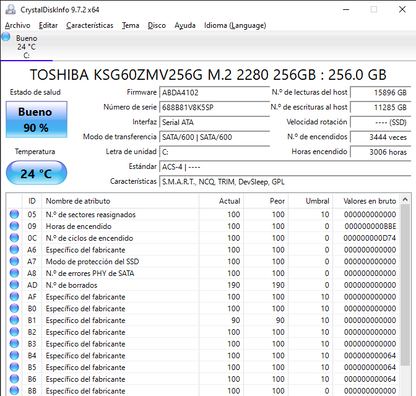Open the Características menu

90,25
